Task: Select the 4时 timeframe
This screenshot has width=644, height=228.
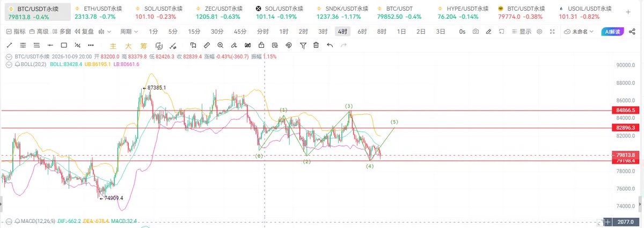Action: click(342, 32)
